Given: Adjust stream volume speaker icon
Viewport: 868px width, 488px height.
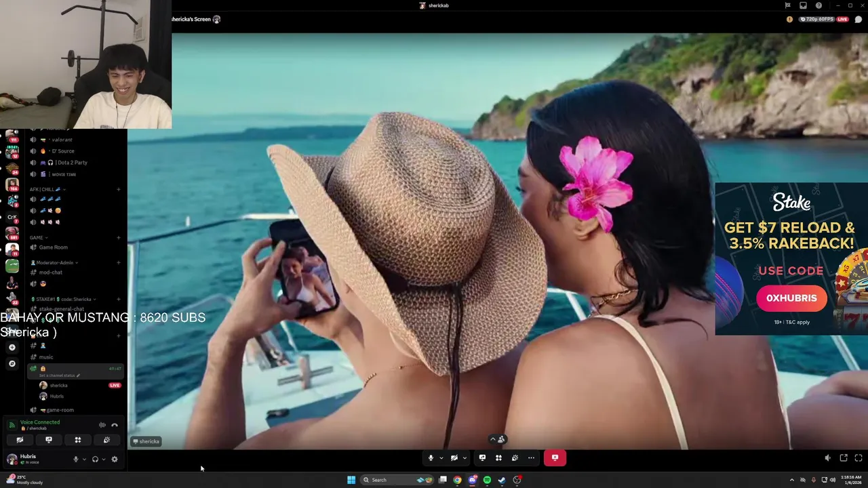Looking at the screenshot, I should pos(827,458).
